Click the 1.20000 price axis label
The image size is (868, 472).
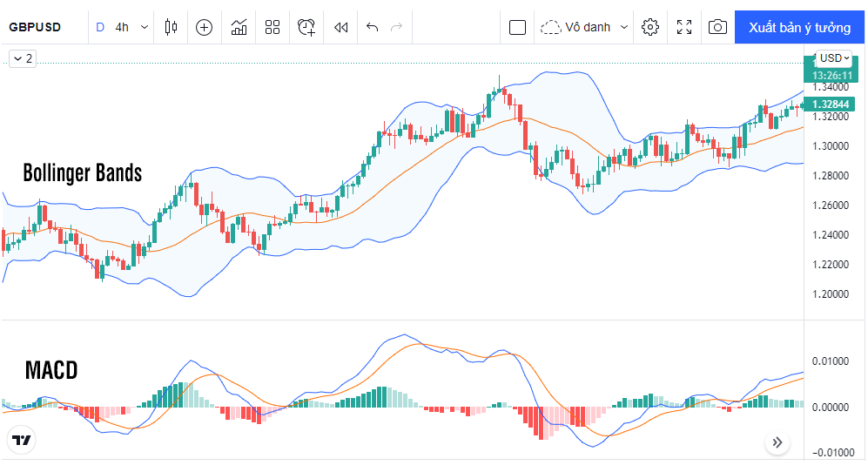click(830, 294)
